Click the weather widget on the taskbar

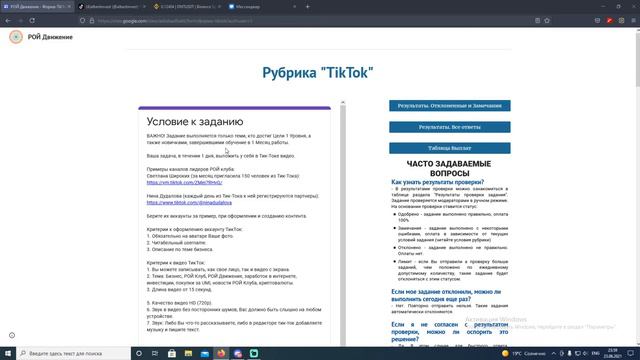(524, 353)
